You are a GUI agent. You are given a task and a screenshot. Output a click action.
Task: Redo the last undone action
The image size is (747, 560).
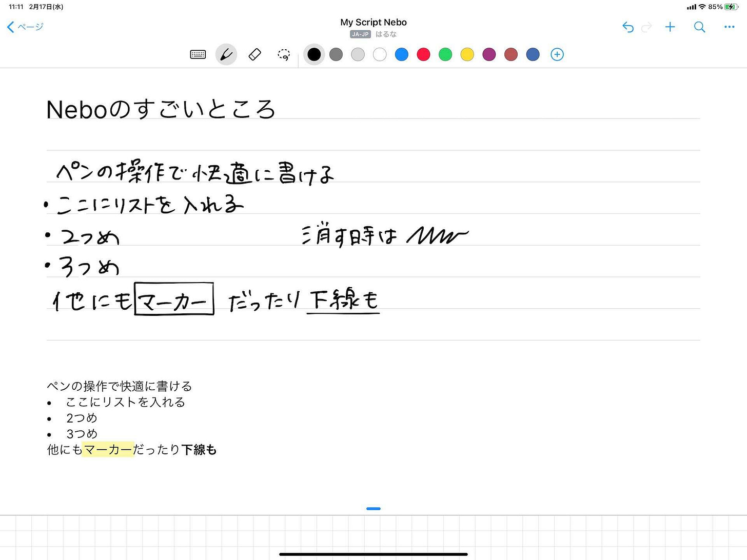coord(647,27)
